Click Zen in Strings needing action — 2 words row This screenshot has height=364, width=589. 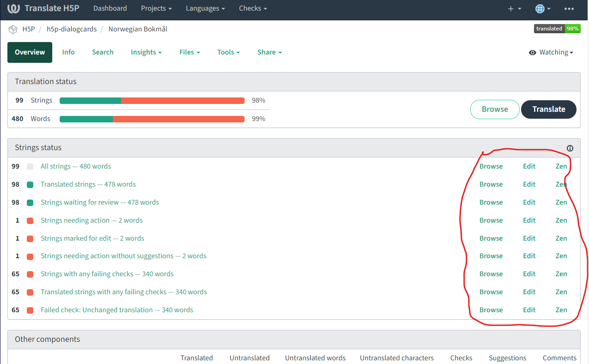coord(561,220)
